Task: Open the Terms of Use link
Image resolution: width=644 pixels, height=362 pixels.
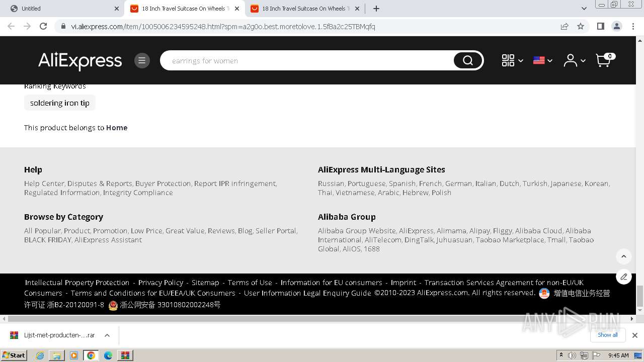Action: 250,283
